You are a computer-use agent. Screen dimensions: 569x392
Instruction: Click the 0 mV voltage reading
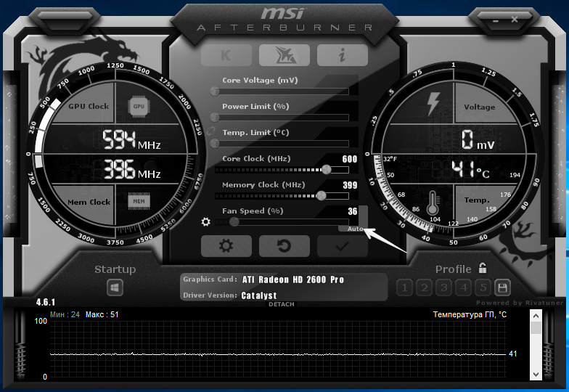(478, 140)
